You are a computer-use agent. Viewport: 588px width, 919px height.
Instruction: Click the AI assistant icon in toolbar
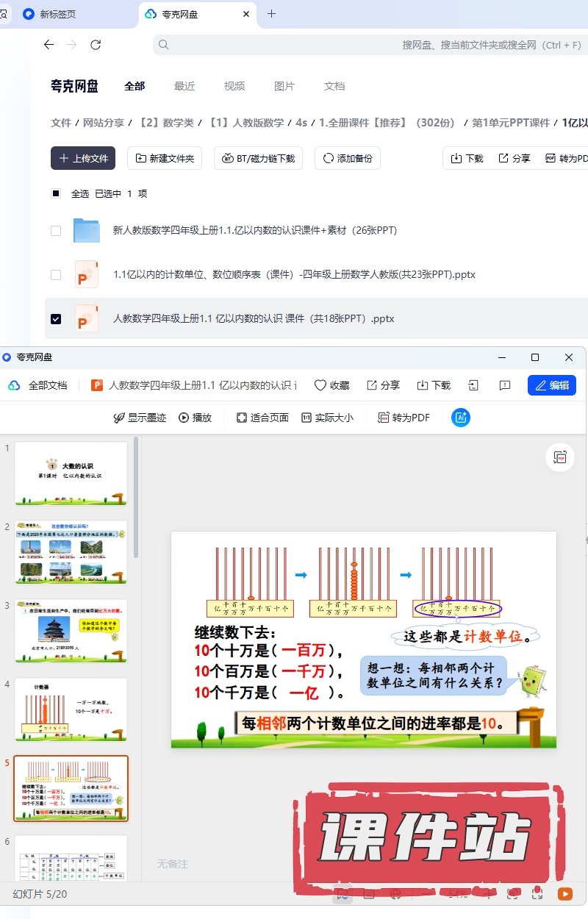[461, 418]
